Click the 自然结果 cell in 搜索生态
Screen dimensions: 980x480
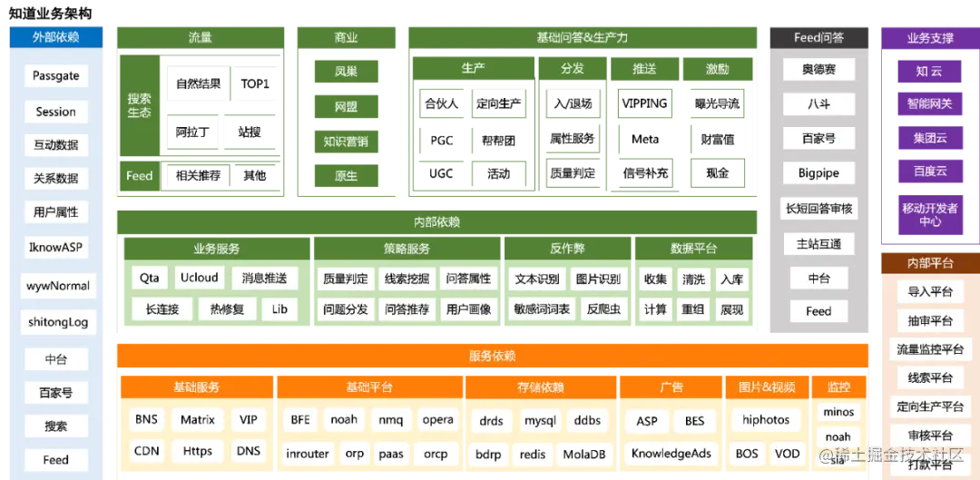(x=198, y=83)
